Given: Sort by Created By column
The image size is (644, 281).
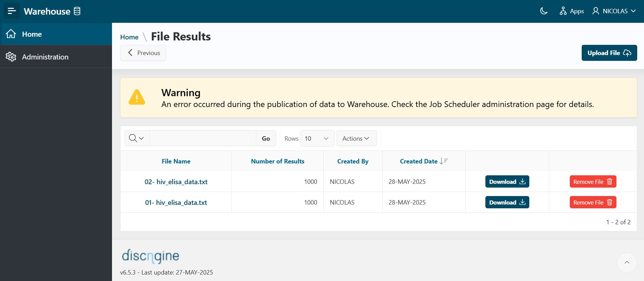Looking at the screenshot, I should 353,161.
